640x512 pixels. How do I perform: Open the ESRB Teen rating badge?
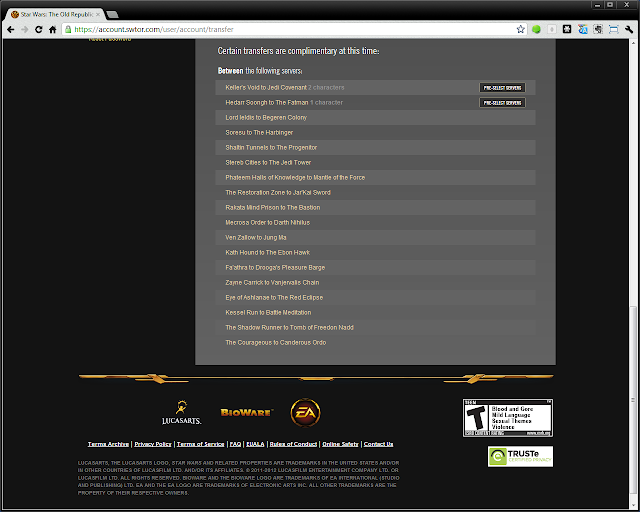508,418
